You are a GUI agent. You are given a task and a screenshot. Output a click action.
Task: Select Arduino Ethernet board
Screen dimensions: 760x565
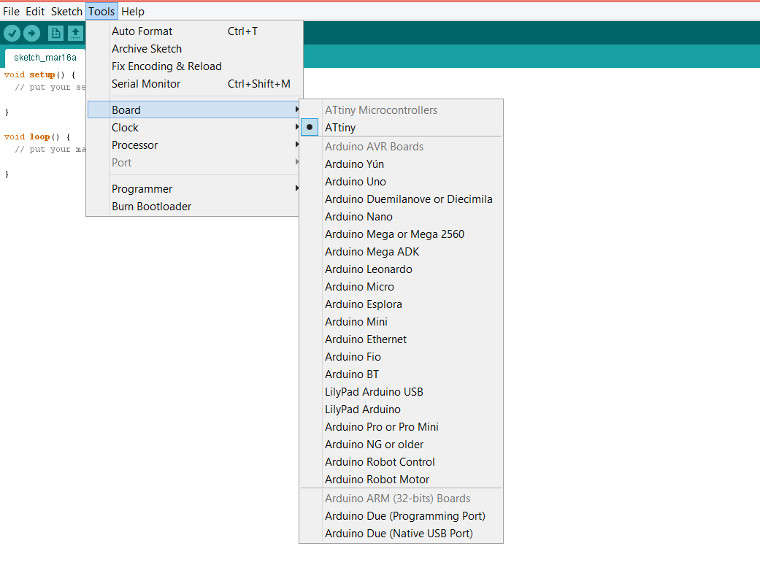point(401,339)
